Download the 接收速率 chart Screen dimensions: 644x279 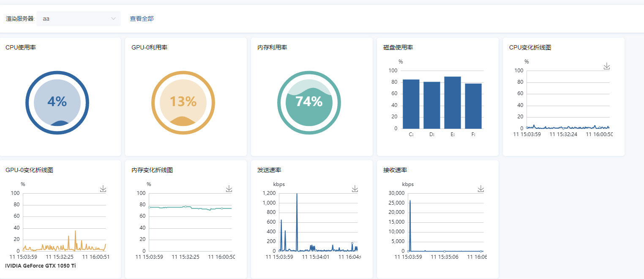pos(480,189)
